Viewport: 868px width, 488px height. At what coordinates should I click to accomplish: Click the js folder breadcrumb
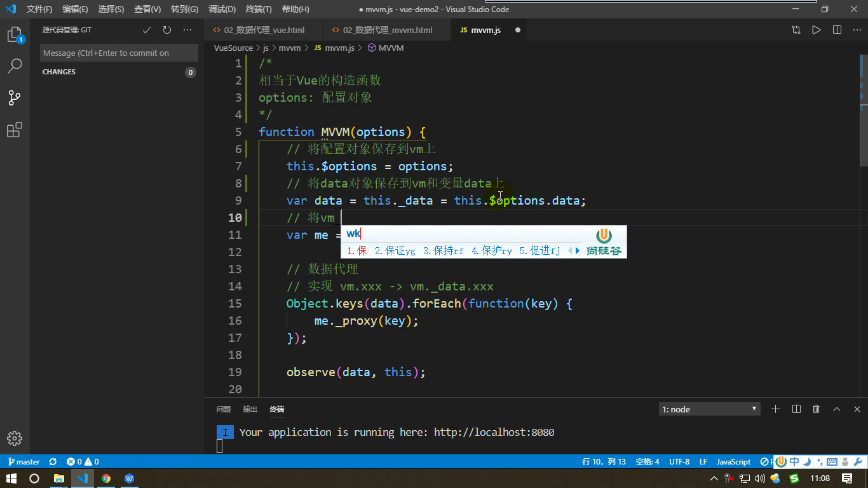point(266,48)
